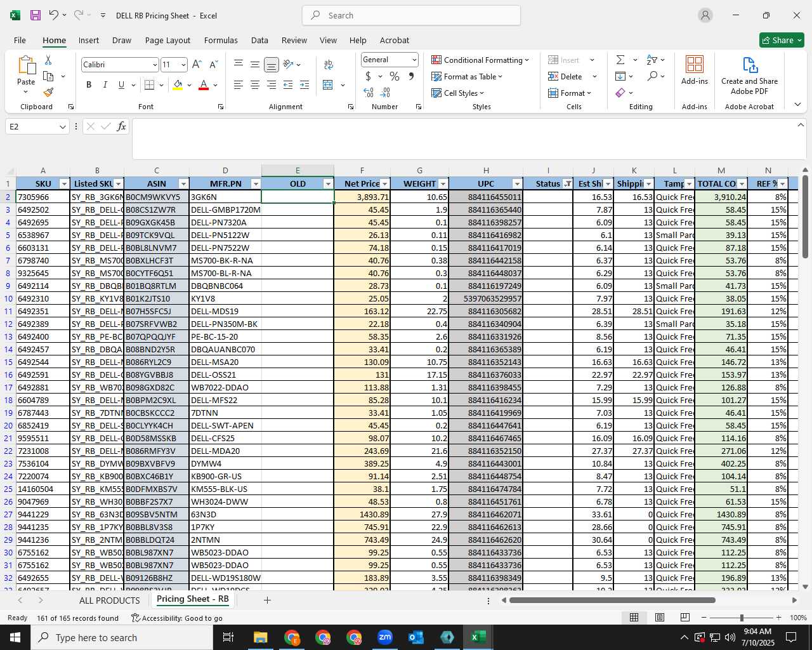Toggle Italic formatting
Screen dimensions: 812x650
click(x=105, y=84)
